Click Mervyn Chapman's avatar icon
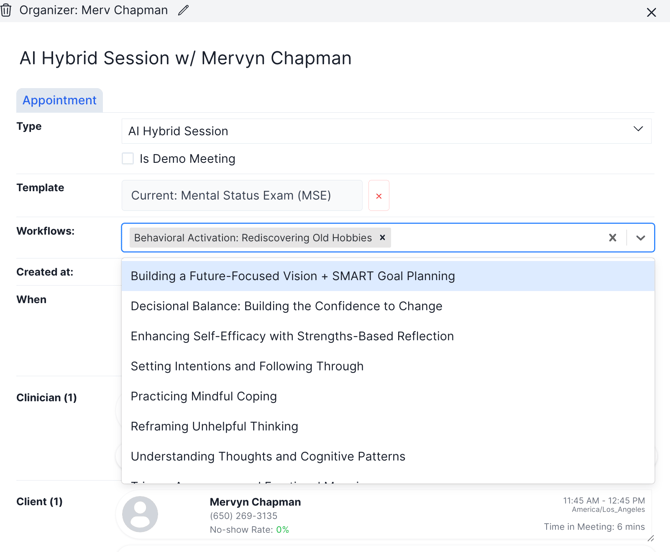The width and height of the screenshot is (670, 552). [140, 514]
